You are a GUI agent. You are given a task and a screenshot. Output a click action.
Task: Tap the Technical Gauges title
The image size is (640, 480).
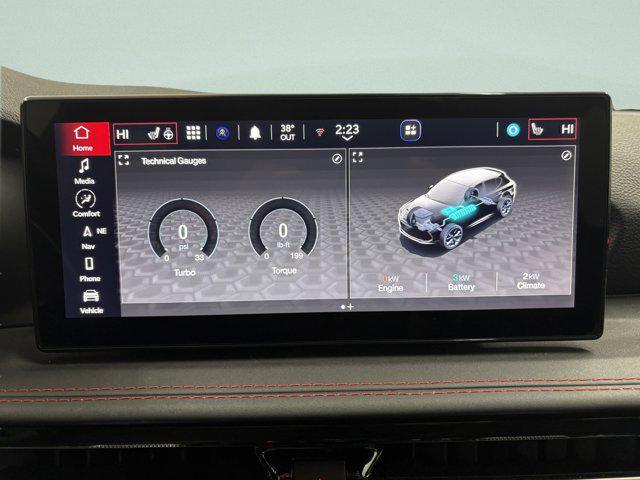coord(173,161)
